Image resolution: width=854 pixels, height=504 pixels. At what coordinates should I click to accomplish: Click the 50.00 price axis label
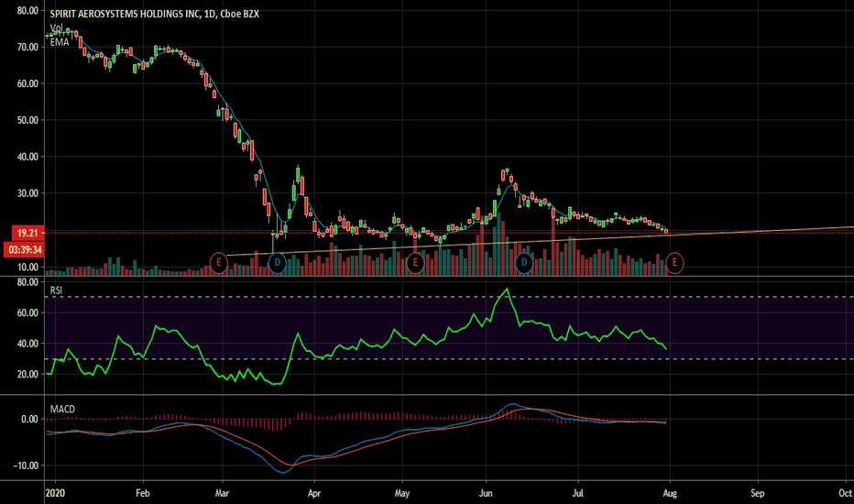pyautogui.click(x=27, y=120)
